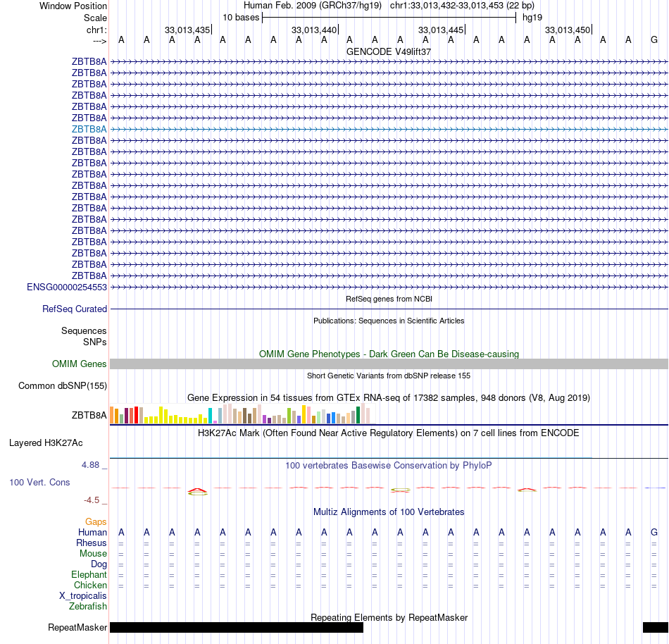Click the 33,013,440 ruler position
669x644 pixels.
pos(314,30)
